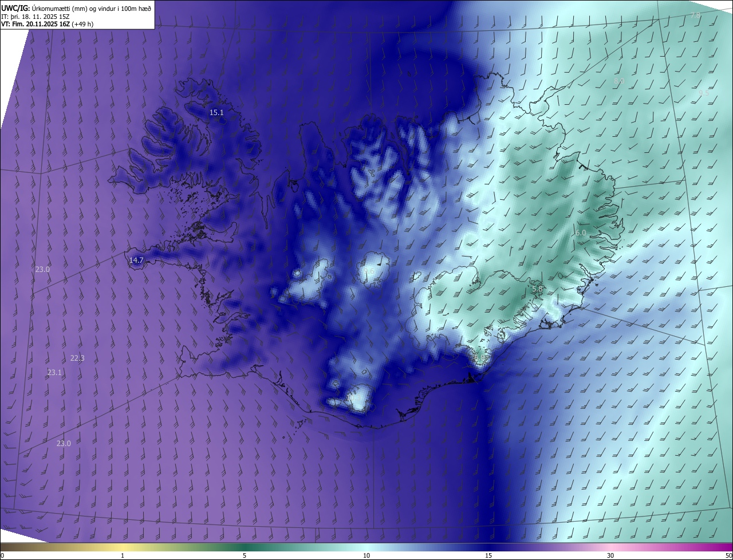Click the colorbar tick label 15
The height and width of the screenshot is (560, 733).
(488, 555)
